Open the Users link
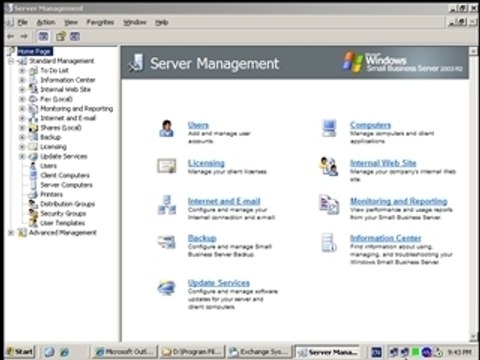This screenshot has height=360, width=480. pos(198,125)
